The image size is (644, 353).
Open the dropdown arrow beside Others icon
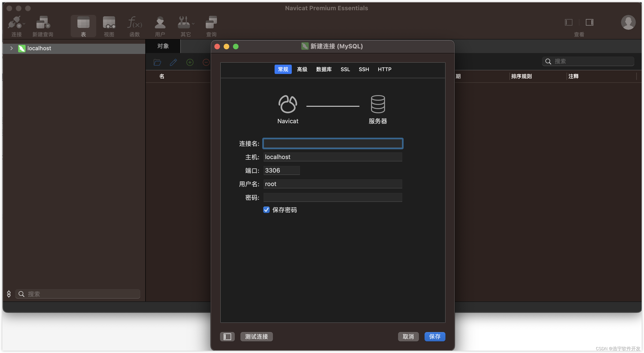pyautogui.click(x=193, y=24)
